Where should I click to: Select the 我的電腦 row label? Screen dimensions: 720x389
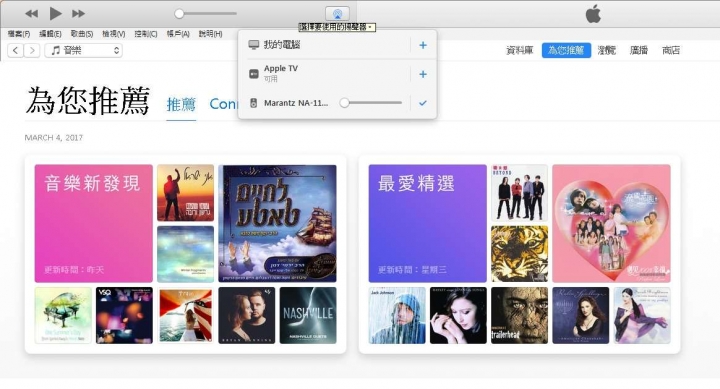(x=282, y=45)
